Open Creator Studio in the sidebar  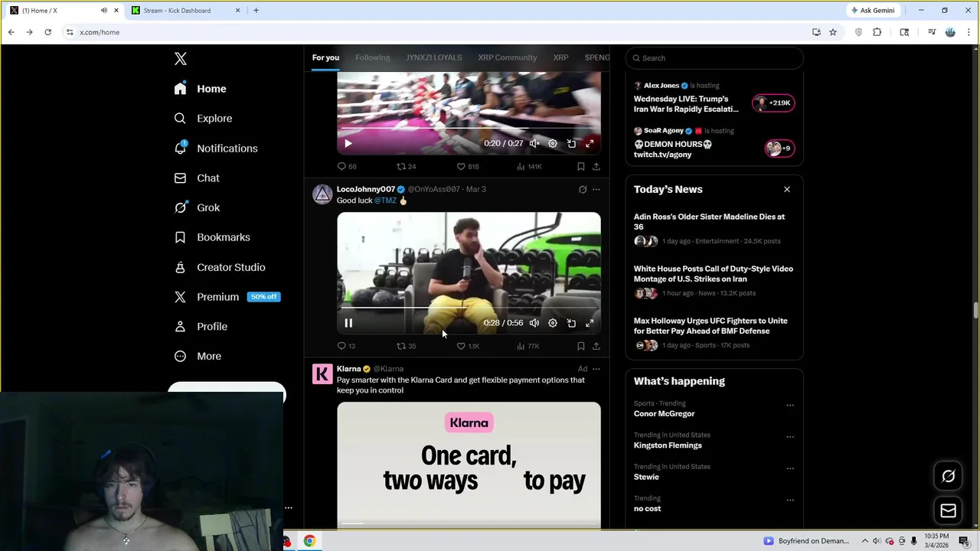[x=220, y=267]
